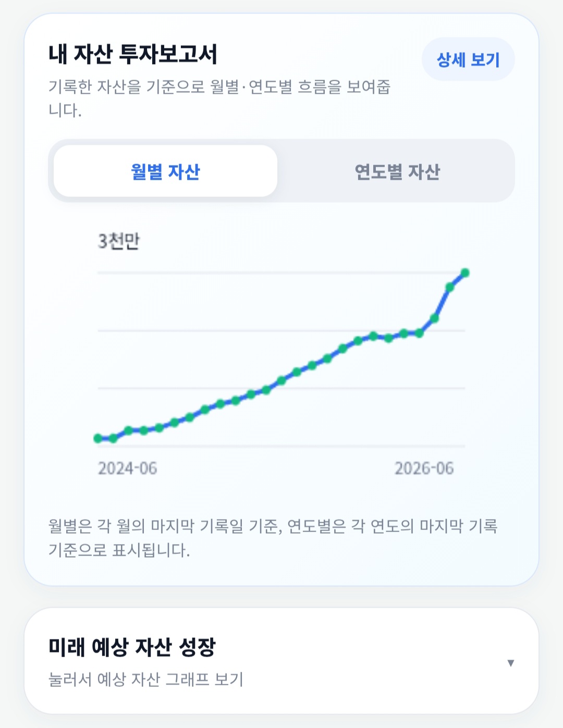Image resolution: width=563 pixels, height=728 pixels.
Task: Click the 2024-06 x-axis label
Action: 128,468
